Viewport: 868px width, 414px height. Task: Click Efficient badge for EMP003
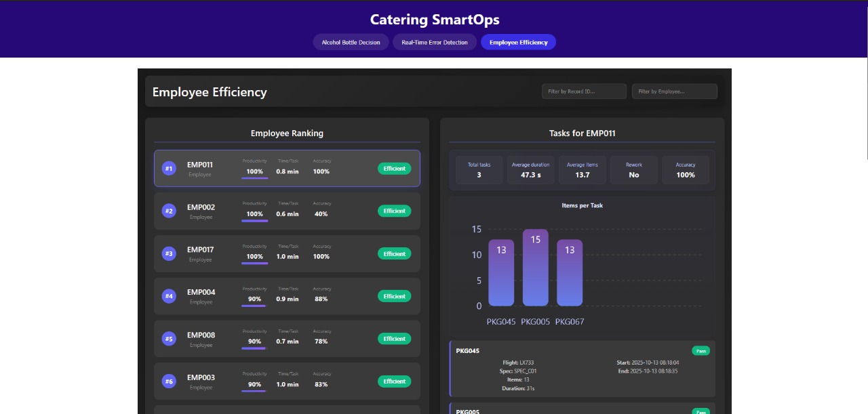tap(394, 381)
